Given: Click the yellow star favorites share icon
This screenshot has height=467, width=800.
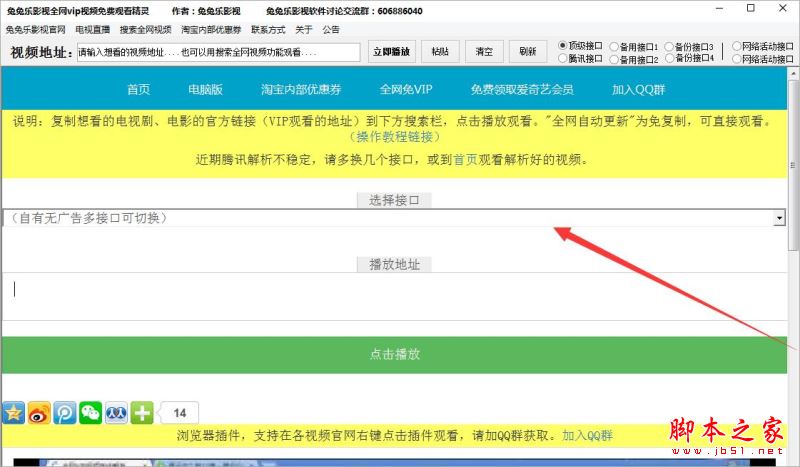Looking at the screenshot, I should tap(14, 413).
